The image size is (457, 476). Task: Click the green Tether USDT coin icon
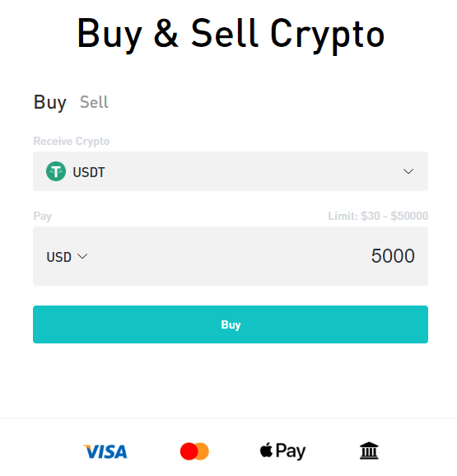[56, 171]
